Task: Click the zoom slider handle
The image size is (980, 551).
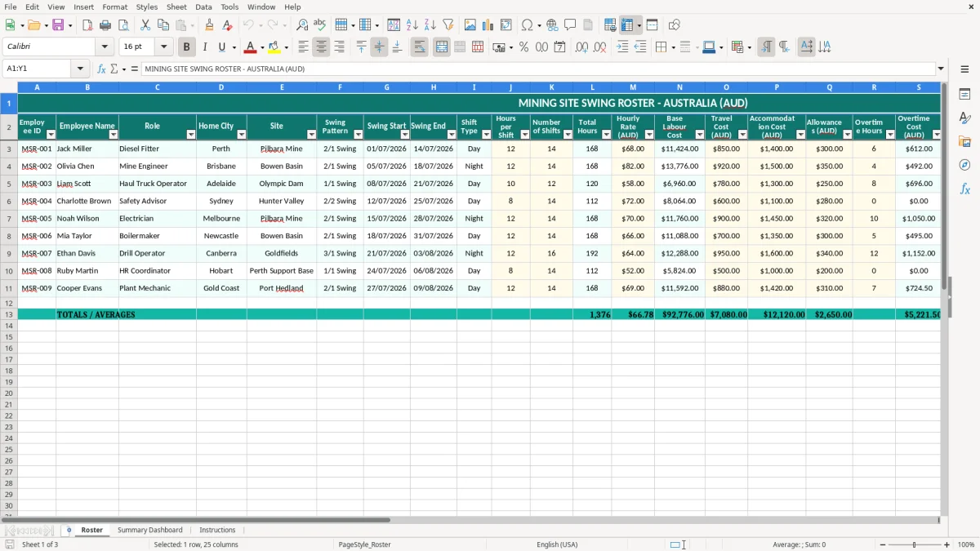Action: tap(915, 544)
